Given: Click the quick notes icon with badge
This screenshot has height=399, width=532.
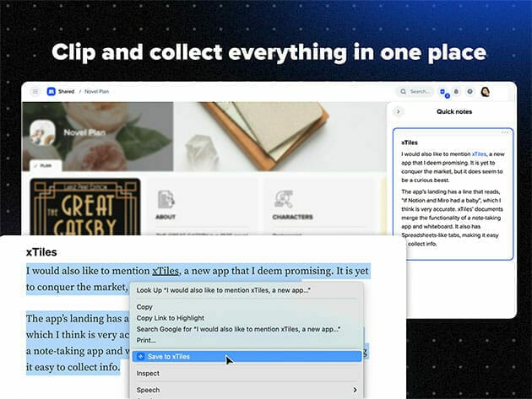Looking at the screenshot, I should pos(444,92).
